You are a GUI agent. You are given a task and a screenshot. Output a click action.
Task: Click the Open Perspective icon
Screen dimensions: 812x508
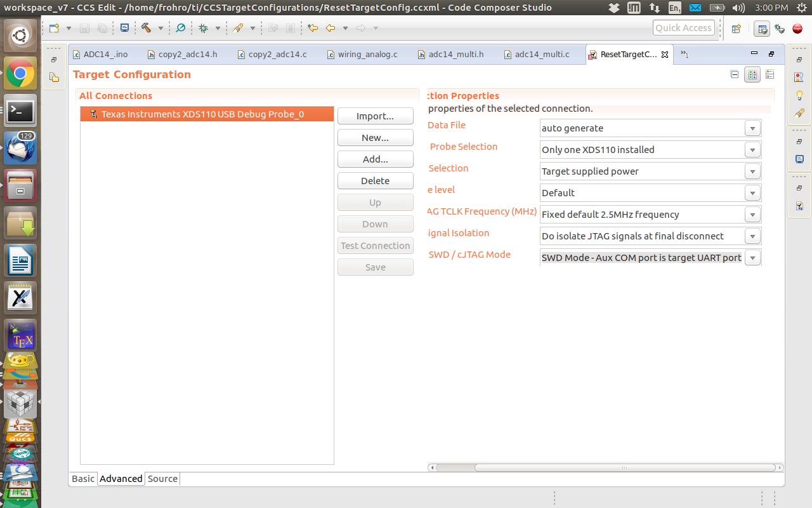pos(737,29)
